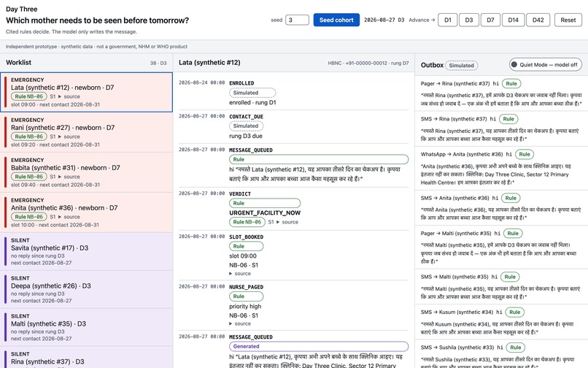
Task: Click Rule NB-06 badge on Anita card
Action: coord(29,217)
